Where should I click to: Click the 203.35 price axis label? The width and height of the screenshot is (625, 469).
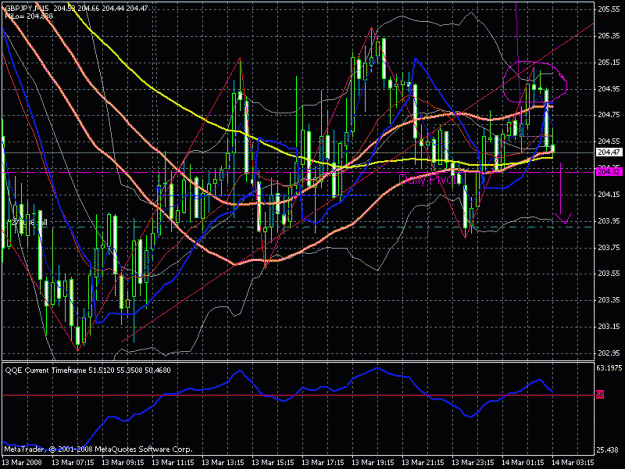point(609,300)
